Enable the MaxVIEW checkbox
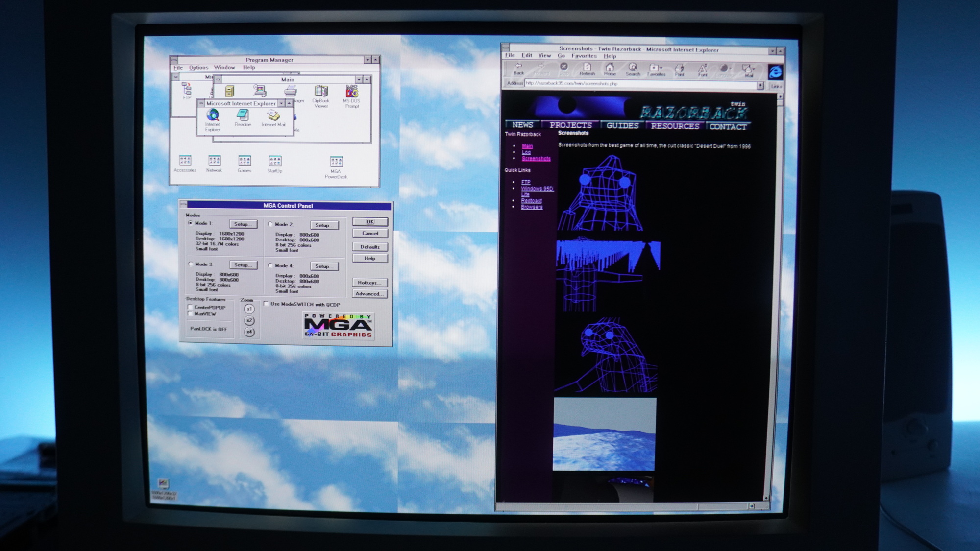Viewport: 980px width, 551px height. (x=190, y=314)
